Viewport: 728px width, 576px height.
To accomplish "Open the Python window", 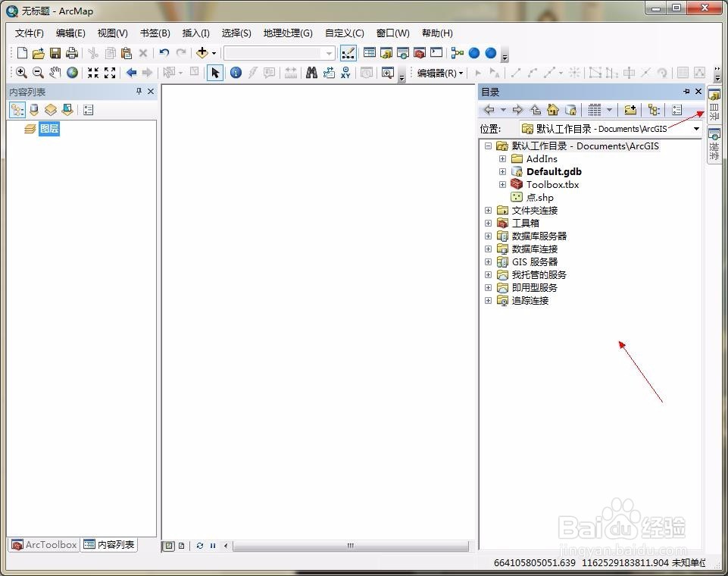I will pyautogui.click(x=436, y=53).
